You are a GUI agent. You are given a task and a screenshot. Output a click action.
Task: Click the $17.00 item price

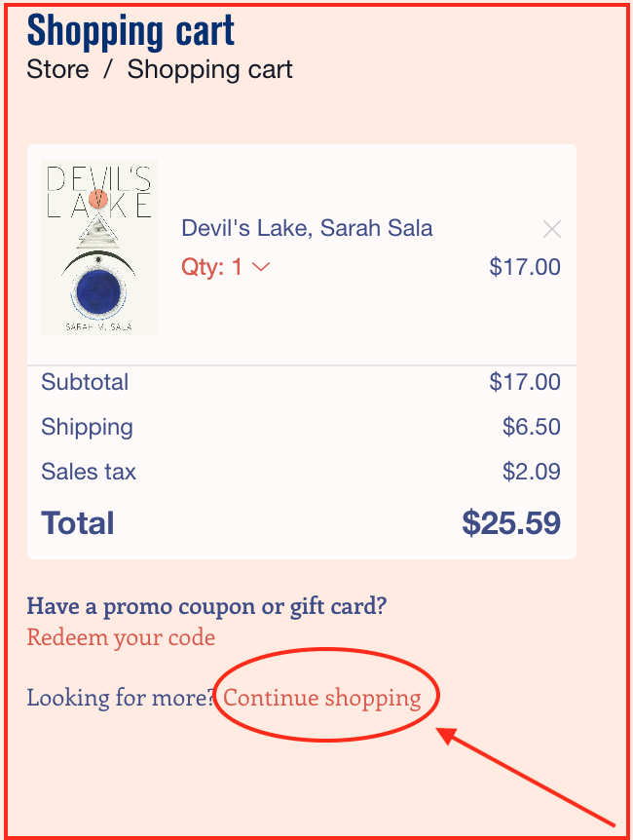[x=525, y=267]
